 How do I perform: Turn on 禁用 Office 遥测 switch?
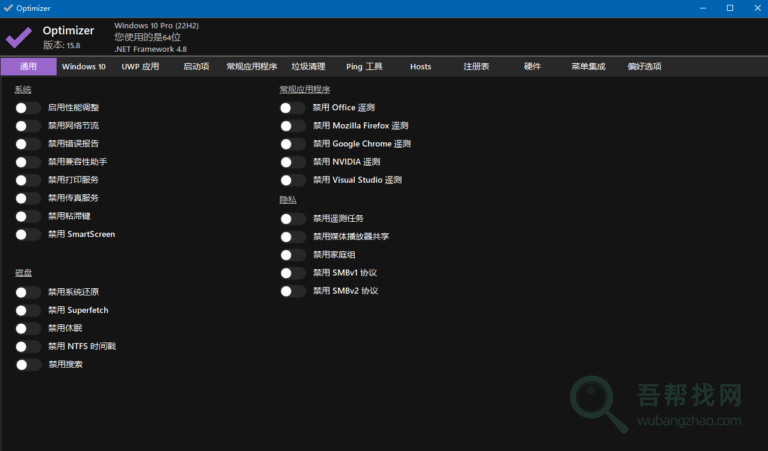pyautogui.click(x=293, y=108)
